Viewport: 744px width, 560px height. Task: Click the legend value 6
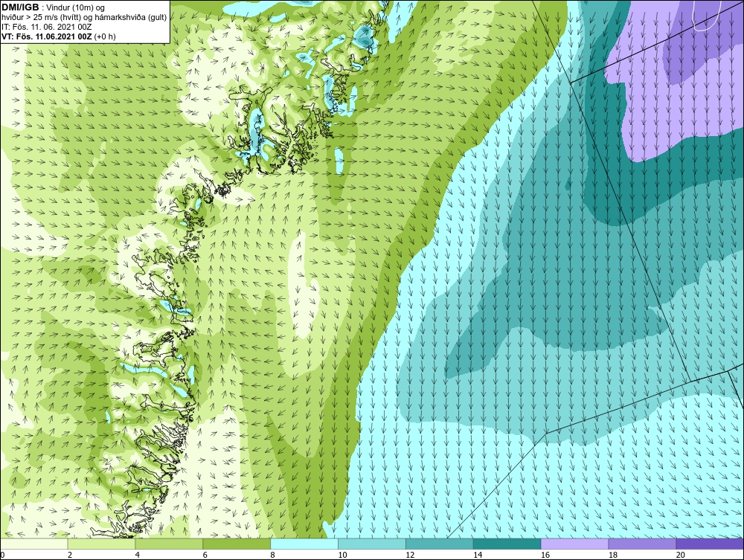coord(205,555)
